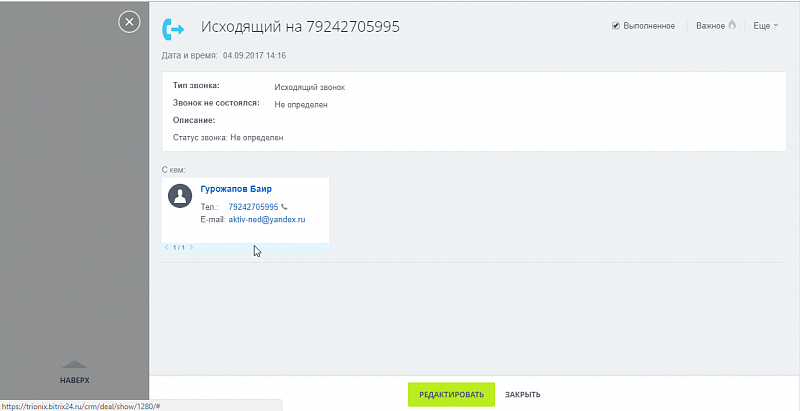This screenshot has width=800, height=411.
Task: Click the Описание label
Action: click(x=194, y=121)
